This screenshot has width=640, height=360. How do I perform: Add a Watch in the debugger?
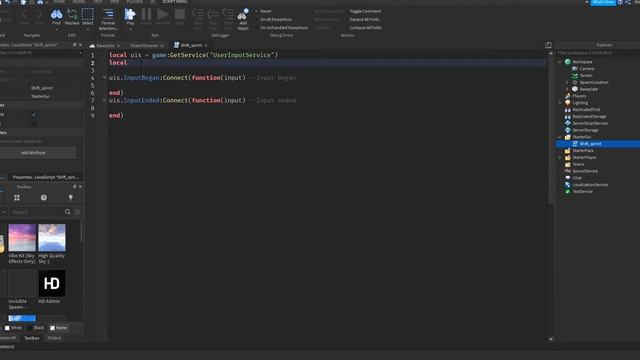[243, 19]
